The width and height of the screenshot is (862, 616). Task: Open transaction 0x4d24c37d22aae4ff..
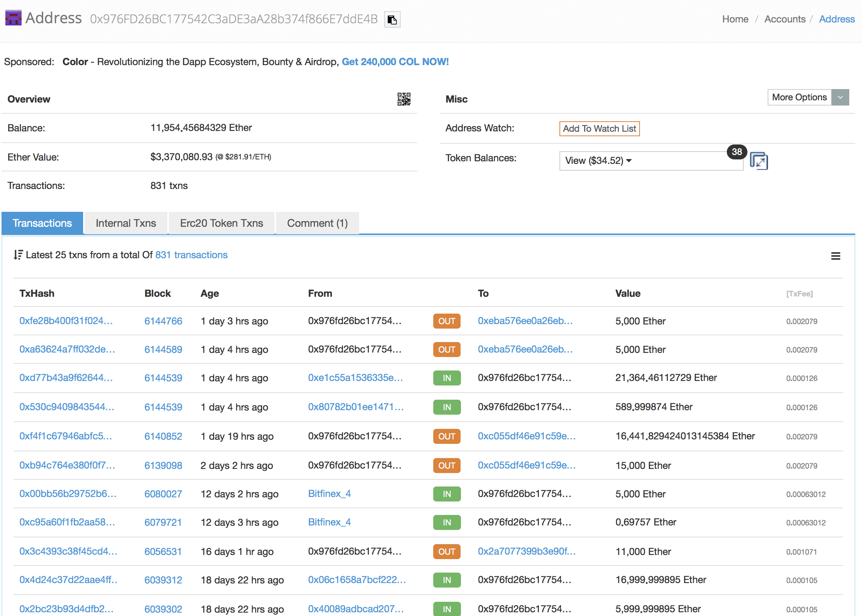(x=68, y=580)
